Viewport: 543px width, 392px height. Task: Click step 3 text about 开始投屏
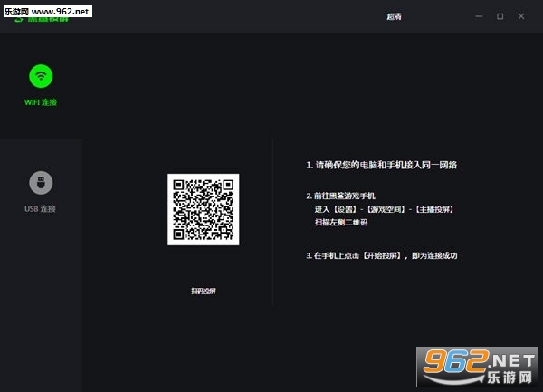tap(382, 256)
